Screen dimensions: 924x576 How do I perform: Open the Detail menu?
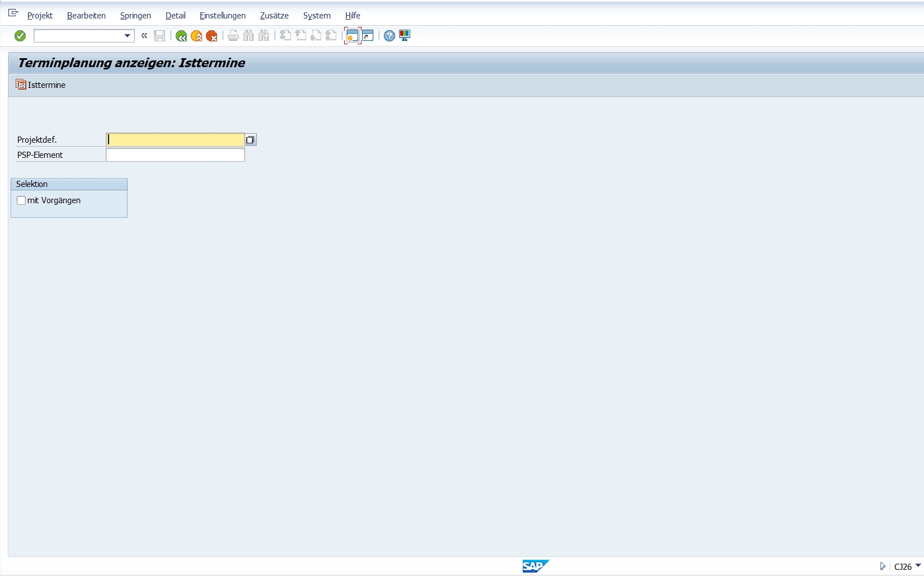click(x=175, y=16)
